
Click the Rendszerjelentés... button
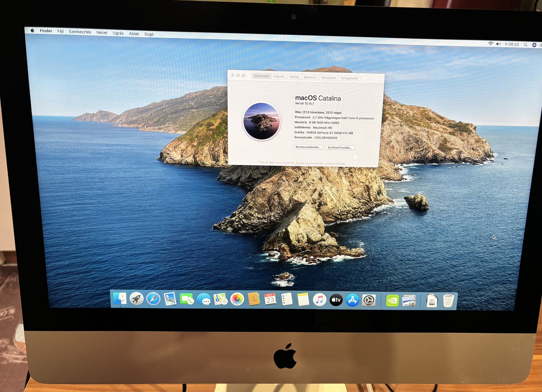tap(308, 147)
